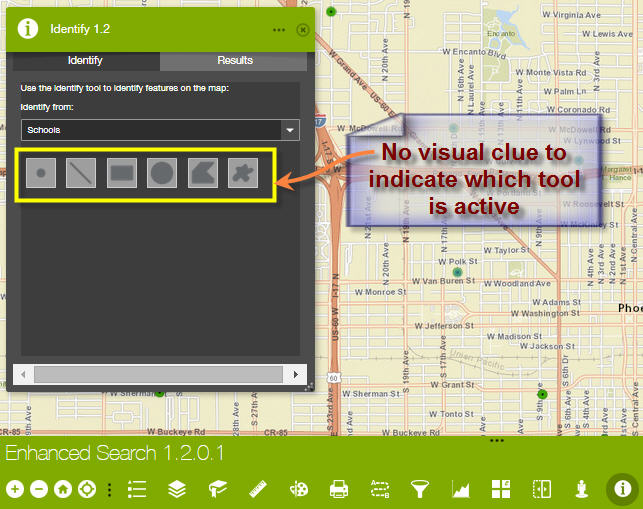Screen dimensions: 643x509
Task: Click the Identify widget icon in the bottom bar
Action: 622,489
